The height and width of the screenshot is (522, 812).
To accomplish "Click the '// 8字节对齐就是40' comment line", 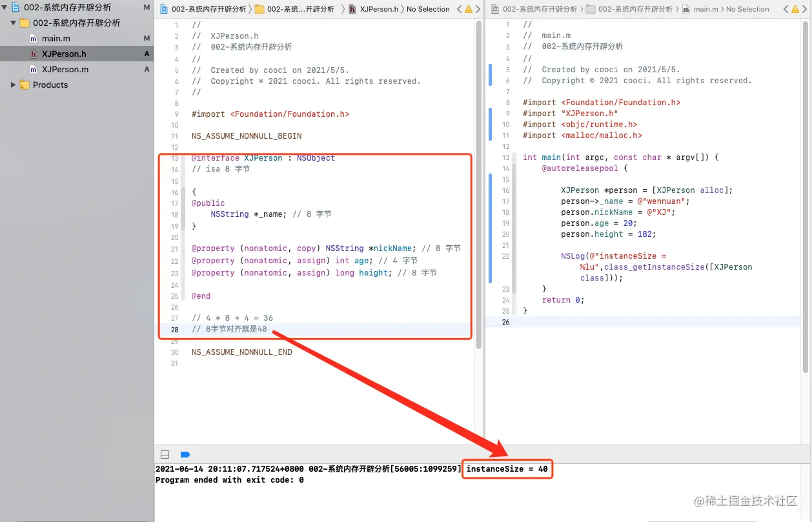I will [x=229, y=329].
